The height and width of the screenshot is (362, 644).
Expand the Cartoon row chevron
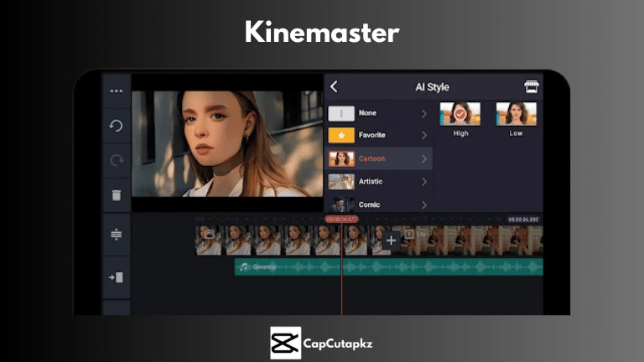pos(424,159)
